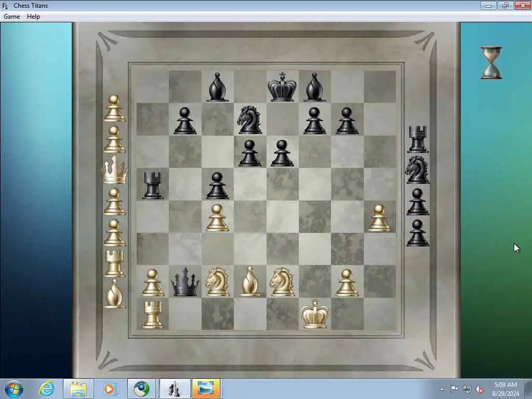Select the black pawn on e6
Screen dimensions: 532x399
[x=282, y=153]
